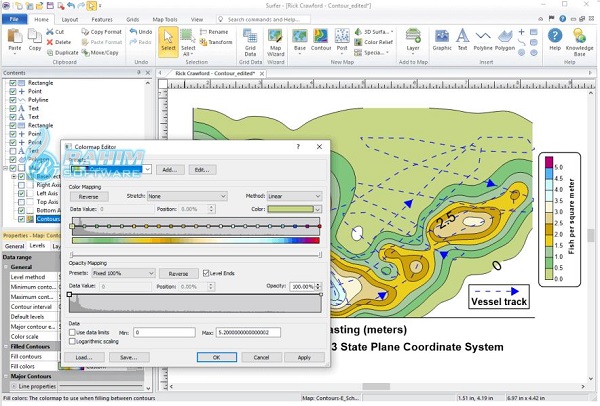Expand Line properties under Major Contours
The image size is (600, 406).
click(13, 386)
